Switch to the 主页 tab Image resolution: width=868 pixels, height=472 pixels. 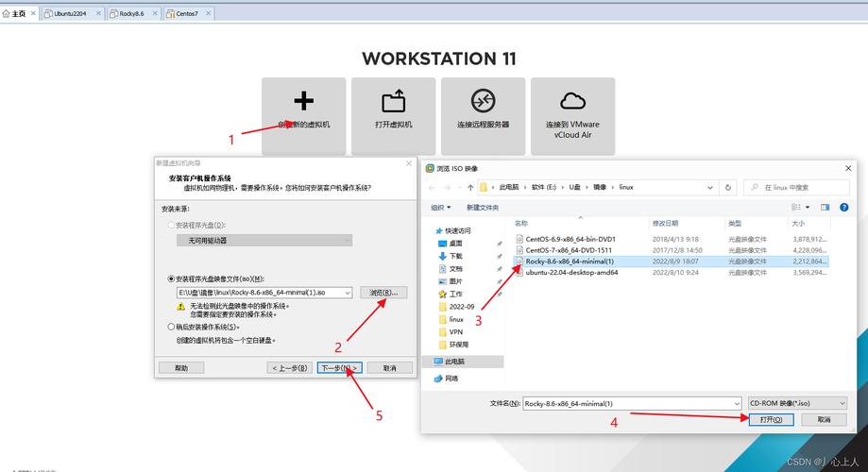click(19, 14)
